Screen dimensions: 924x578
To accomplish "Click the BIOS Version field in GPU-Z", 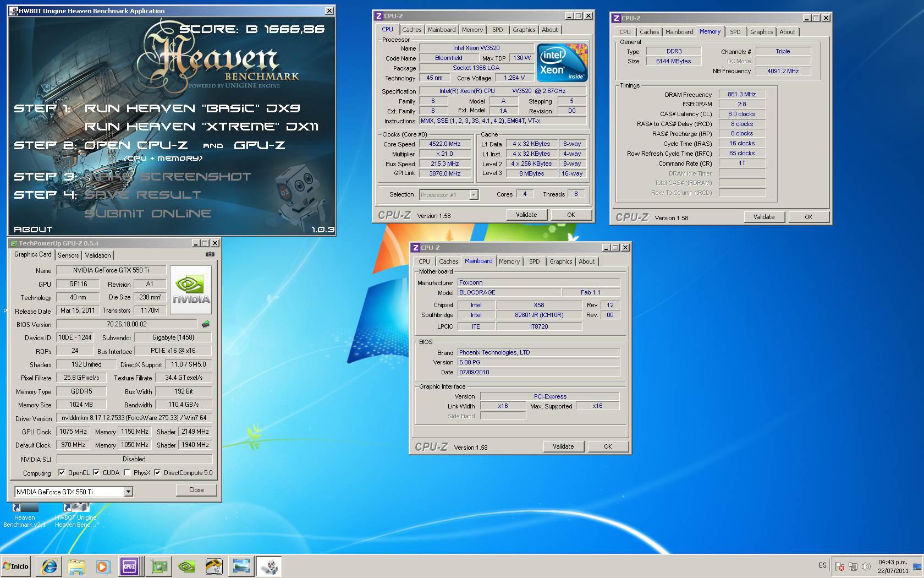I will pos(127,324).
